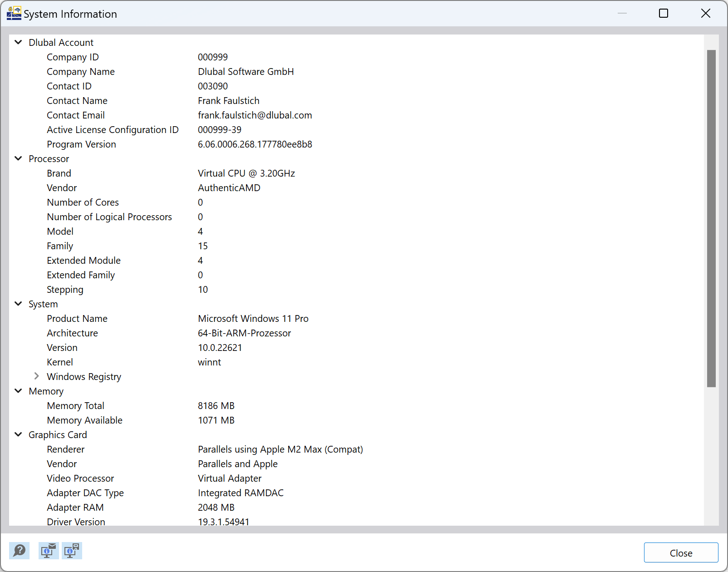Save system information to file icon
Image resolution: width=728 pixels, height=572 pixels.
click(x=72, y=551)
